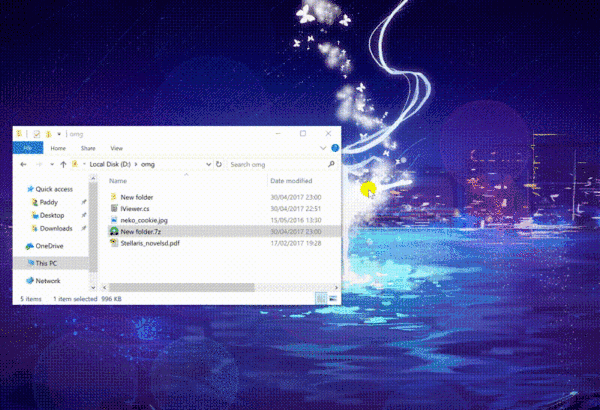This screenshot has height=410, width=600.
Task: Click the pin icon beside Desktop
Action: tap(83, 215)
